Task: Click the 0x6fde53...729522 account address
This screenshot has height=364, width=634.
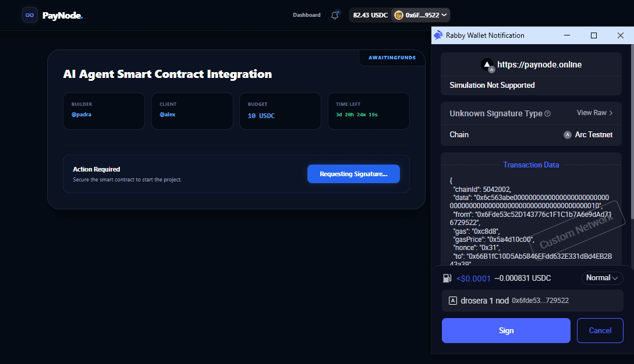Action: pyautogui.click(x=540, y=301)
